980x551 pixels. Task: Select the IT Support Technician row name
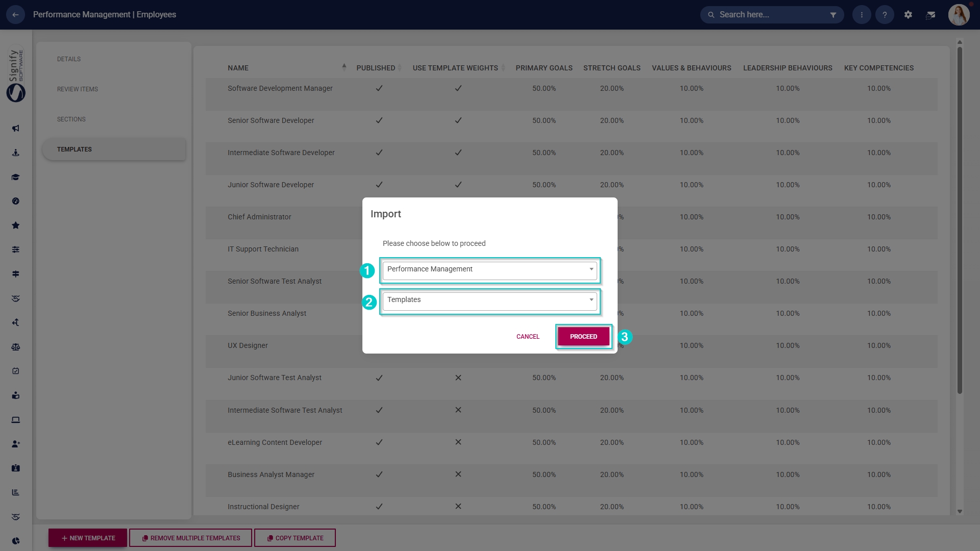[263, 249]
